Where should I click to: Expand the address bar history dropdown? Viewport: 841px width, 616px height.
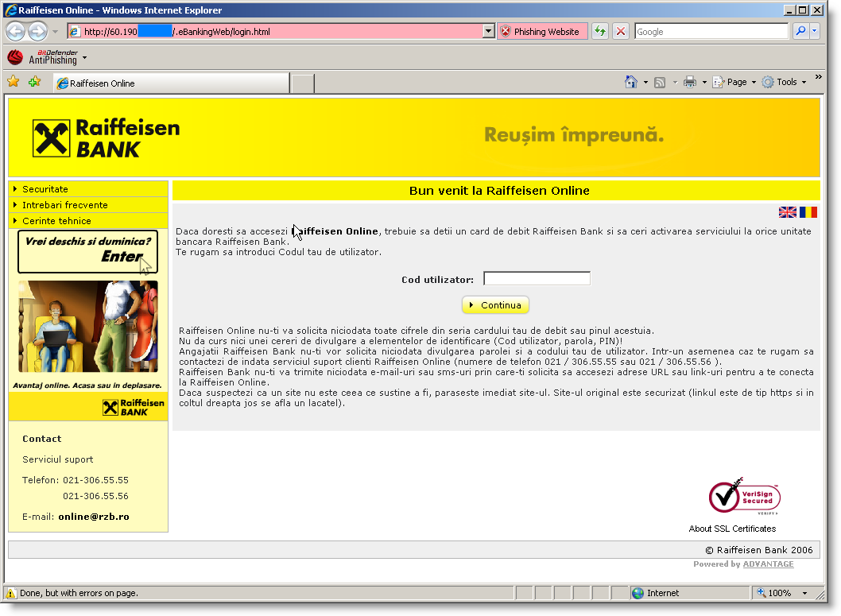click(488, 32)
